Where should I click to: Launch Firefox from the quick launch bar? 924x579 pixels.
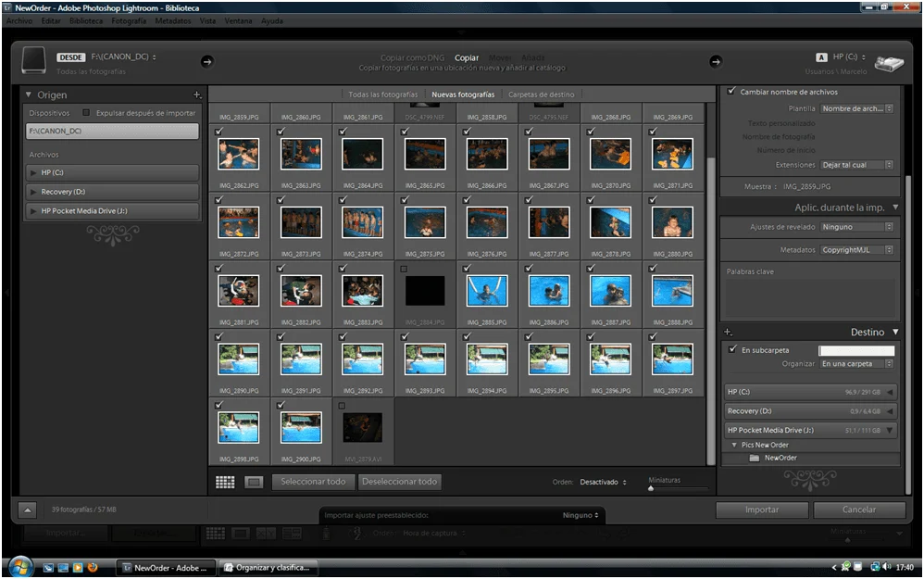coord(93,567)
